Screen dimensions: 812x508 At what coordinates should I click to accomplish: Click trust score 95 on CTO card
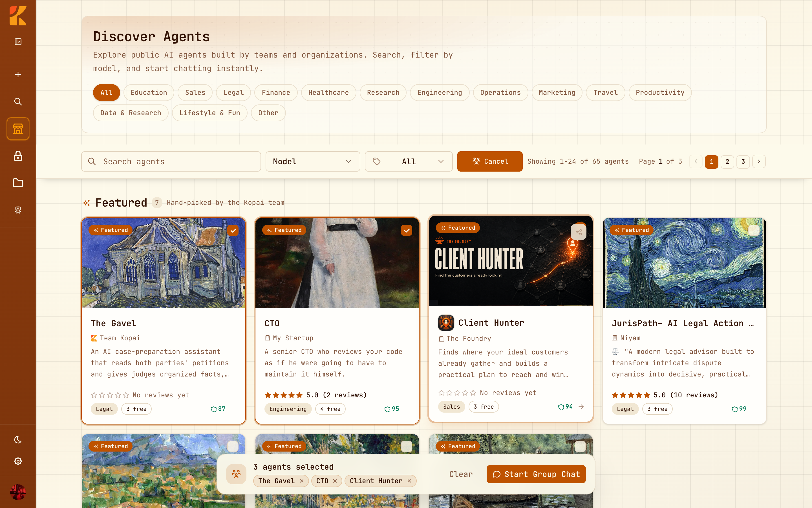click(x=392, y=409)
